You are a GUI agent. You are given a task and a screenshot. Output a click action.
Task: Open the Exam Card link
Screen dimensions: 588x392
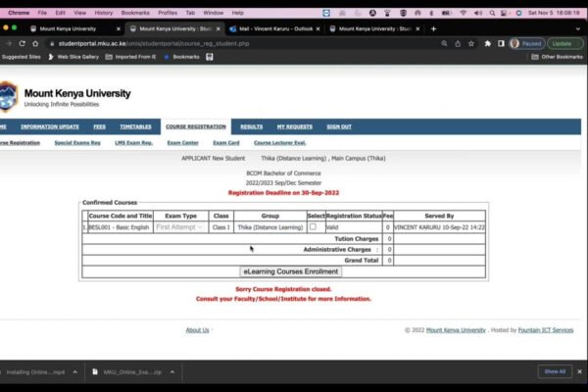pyautogui.click(x=226, y=143)
